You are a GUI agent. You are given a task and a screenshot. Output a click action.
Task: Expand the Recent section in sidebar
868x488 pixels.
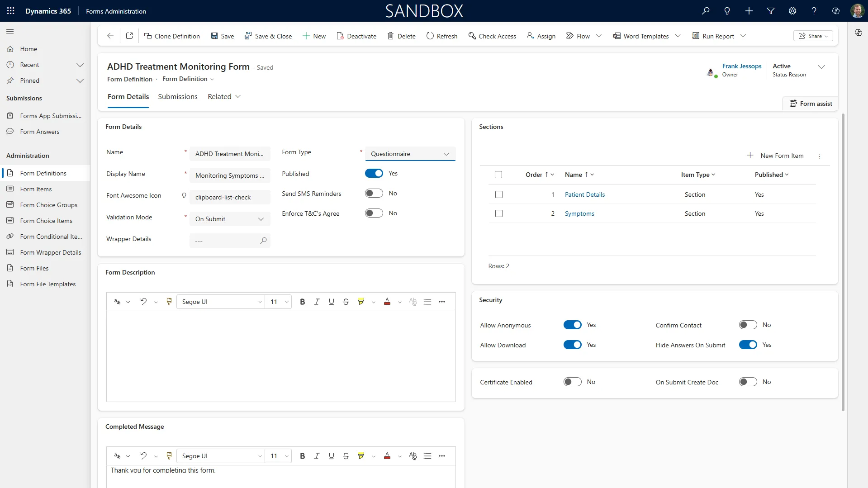80,65
